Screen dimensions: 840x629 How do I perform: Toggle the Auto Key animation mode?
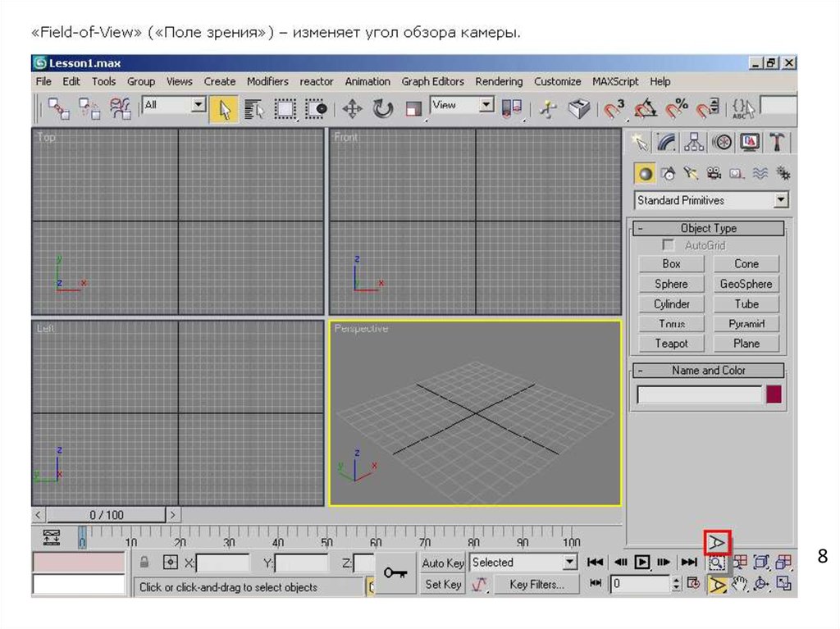tap(443, 563)
